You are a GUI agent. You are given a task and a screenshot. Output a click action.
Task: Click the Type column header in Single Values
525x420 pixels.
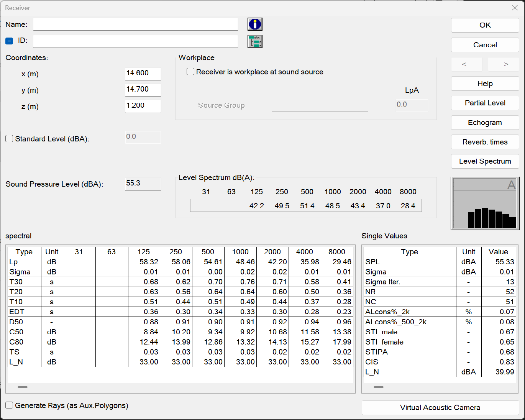point(410,252)
